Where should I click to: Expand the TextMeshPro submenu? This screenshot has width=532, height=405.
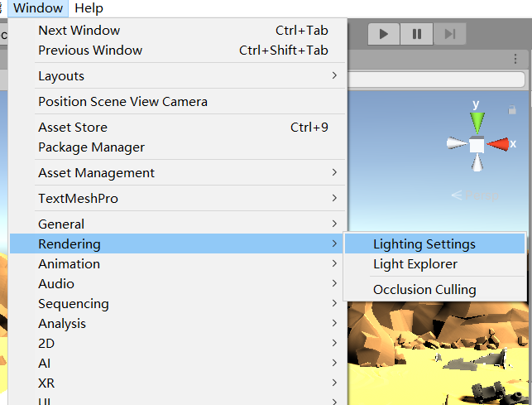pyautogui.click(x=178, y=199)
